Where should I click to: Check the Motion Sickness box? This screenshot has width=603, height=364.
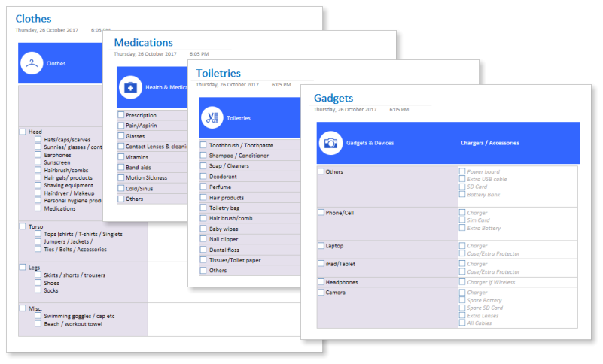[121, 177]
